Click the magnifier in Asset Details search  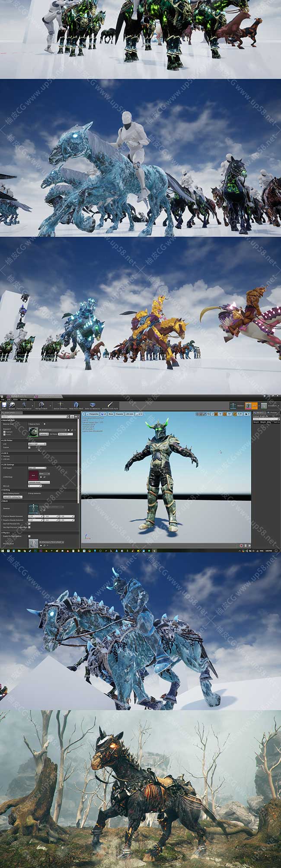click(x=68, y=417)
